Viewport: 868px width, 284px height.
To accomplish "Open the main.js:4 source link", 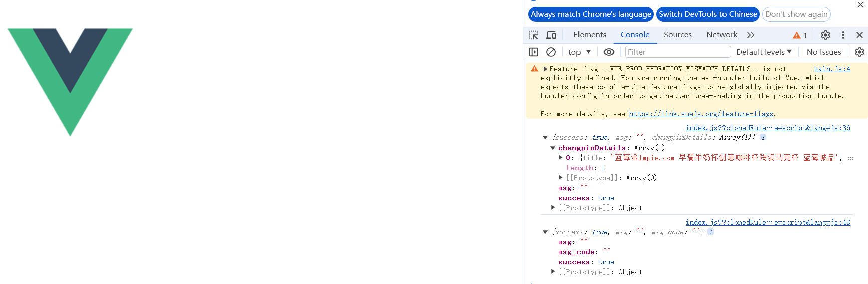I will tap(832, 69).
